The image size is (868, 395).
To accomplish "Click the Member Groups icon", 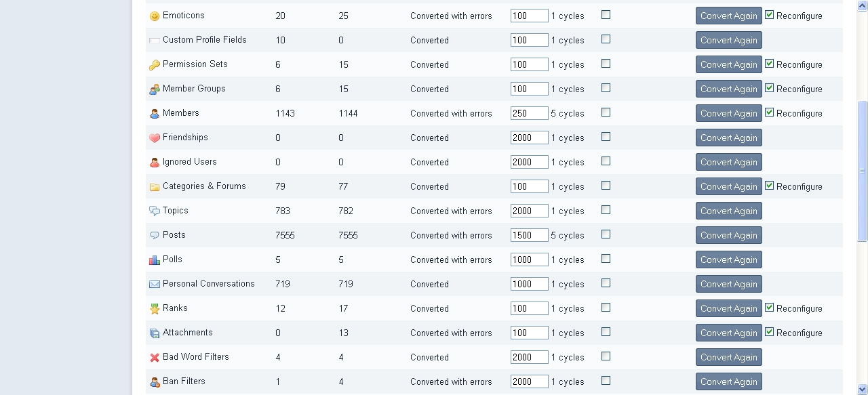I will 155,89.
